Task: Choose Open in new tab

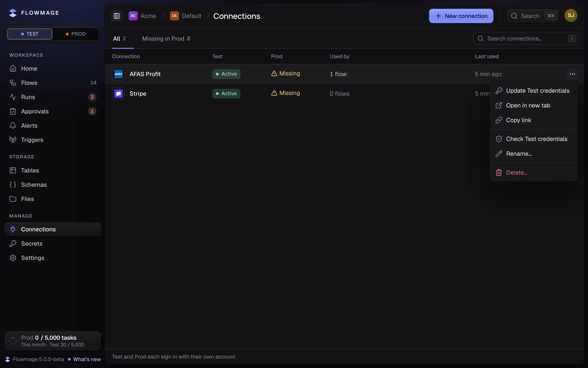Action: coord(534,105)
